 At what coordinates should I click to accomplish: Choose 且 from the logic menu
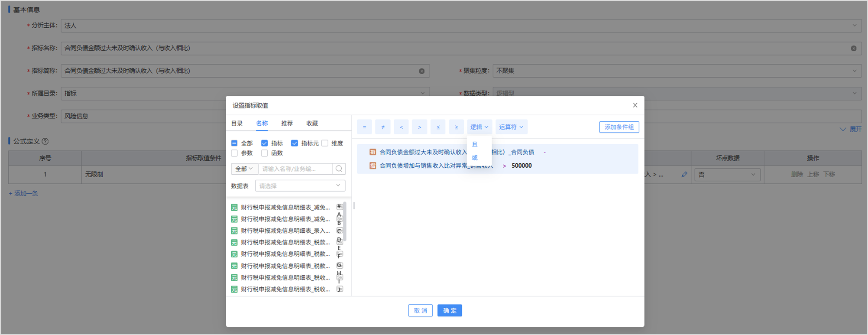click(475, 144)
